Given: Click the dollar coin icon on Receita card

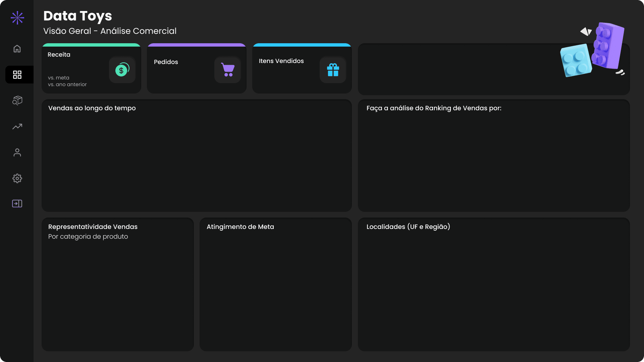Looking at the screenshot, I should point(122,70).
